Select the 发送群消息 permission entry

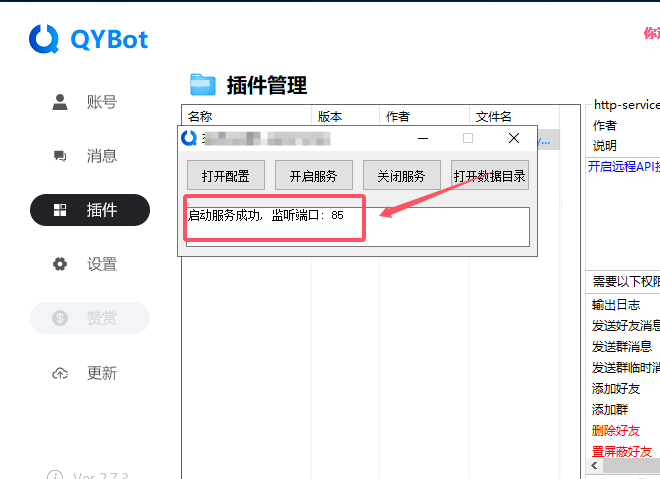click(622, 346)
